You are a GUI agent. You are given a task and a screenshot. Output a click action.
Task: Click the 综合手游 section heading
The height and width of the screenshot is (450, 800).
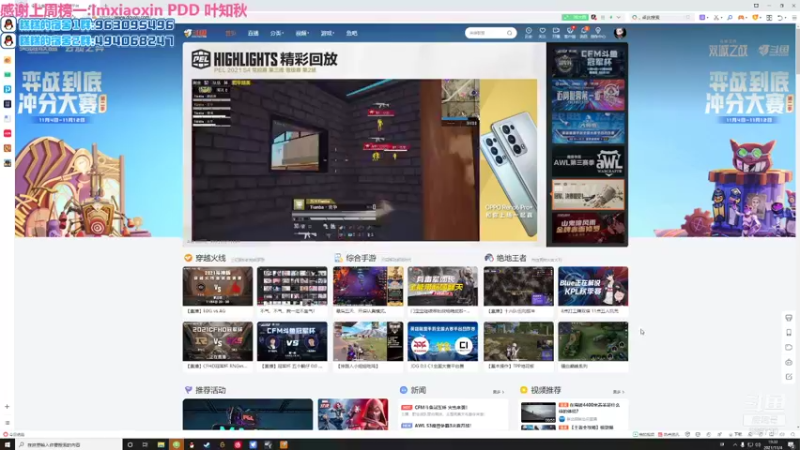[x=361, y=258]
